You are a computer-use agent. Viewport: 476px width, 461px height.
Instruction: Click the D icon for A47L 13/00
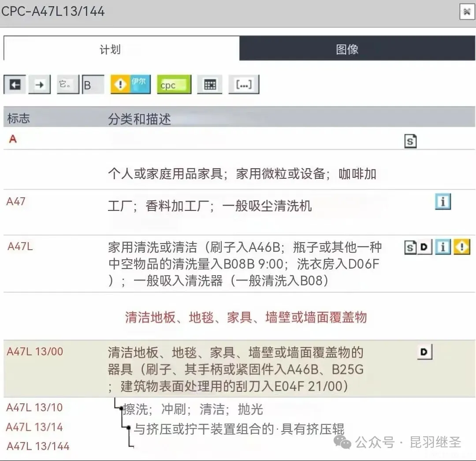(424, 352)
